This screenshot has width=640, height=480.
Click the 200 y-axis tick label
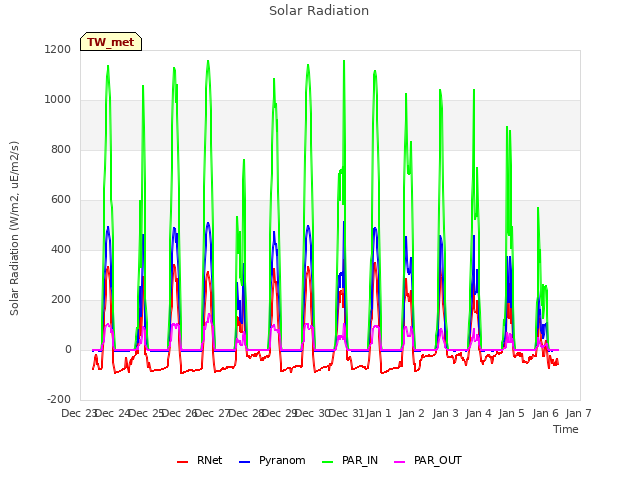(x=61, y=300)
